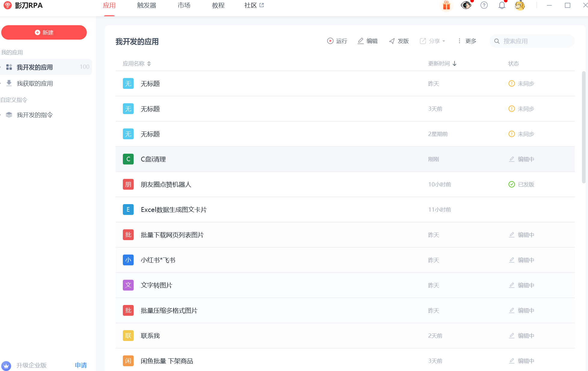The image size is (588, 371).
Task: Click the gift box icon in header
Action: (x=446, y=5)
